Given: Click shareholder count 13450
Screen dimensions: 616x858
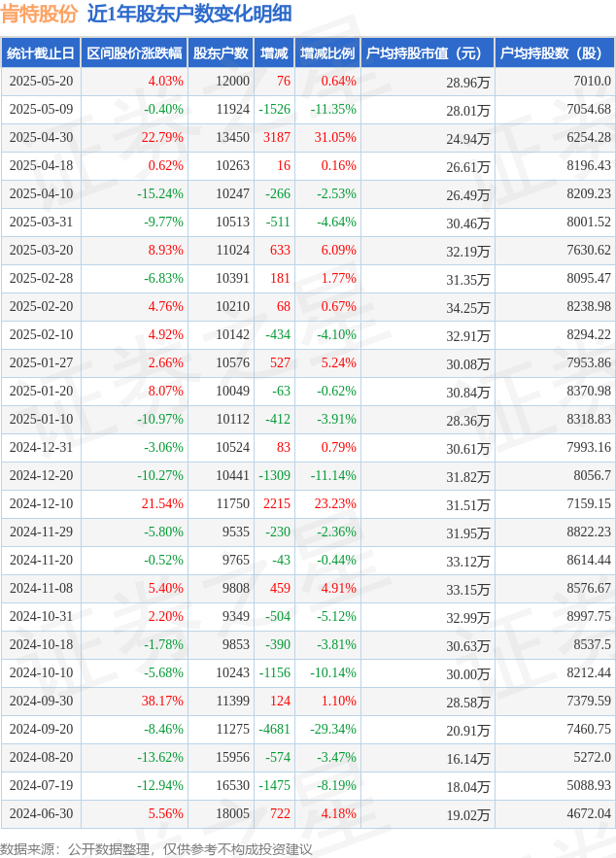Looking at the screenshot, I should 232,137.
